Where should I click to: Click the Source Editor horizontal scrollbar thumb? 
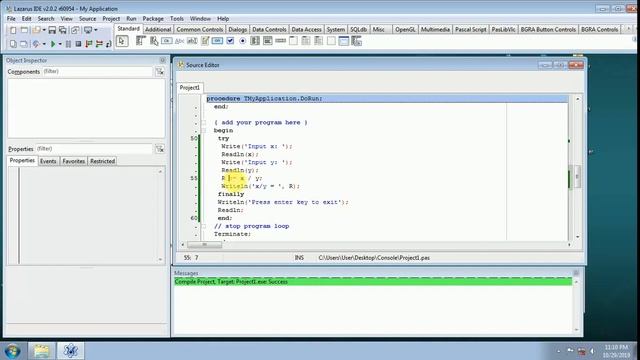[x=204, y=244]
